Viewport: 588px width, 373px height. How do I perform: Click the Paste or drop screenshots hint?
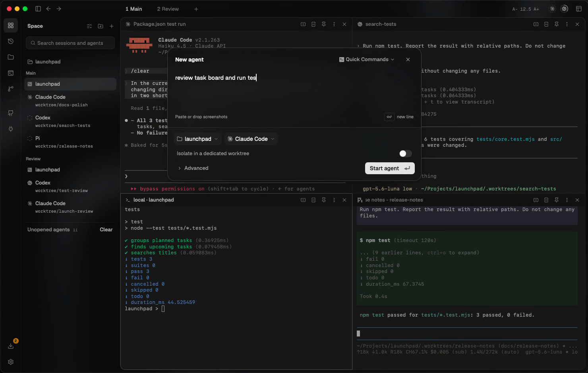[x=201, y=117]
